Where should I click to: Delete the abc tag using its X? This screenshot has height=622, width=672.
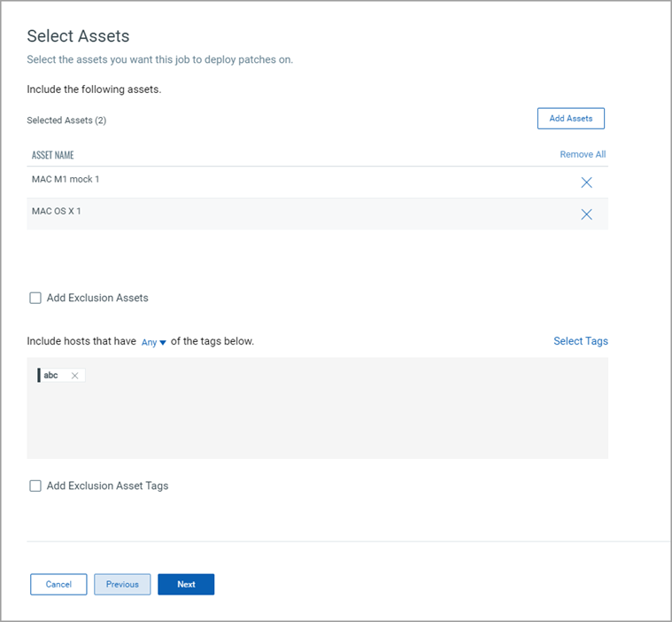click(75, 376)
